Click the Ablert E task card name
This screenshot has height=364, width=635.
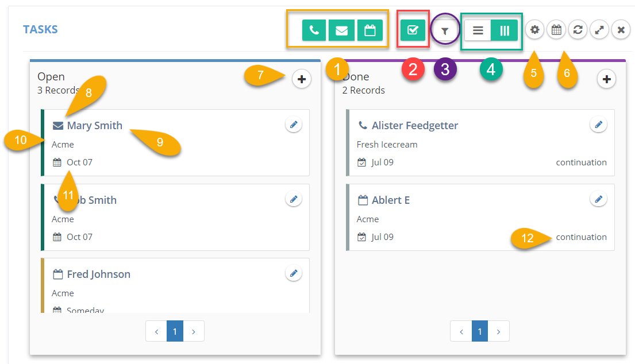coord(391,200)
